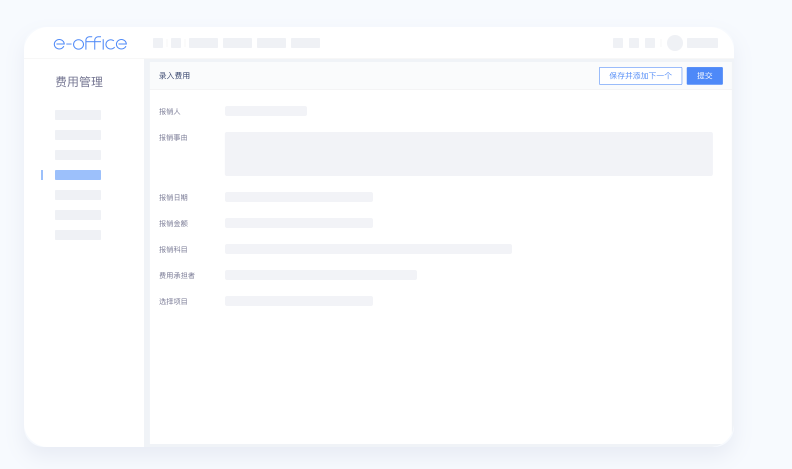Open the first item under 费用管理
This screenshot has width=792, height=469.
click(x=78, y=115)
